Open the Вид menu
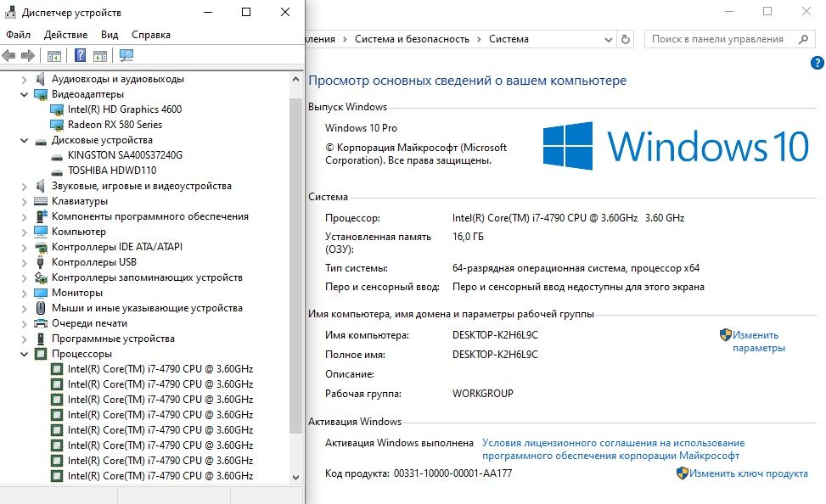Image resolution: width=826 pixels, height=504 pixels. [x=110, y=35]
